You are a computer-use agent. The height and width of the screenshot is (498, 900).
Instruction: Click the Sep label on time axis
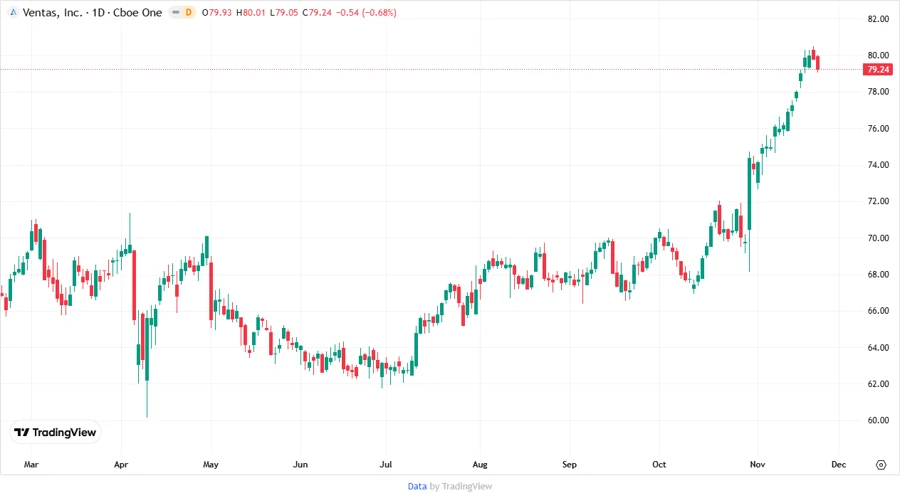(569, 464)
